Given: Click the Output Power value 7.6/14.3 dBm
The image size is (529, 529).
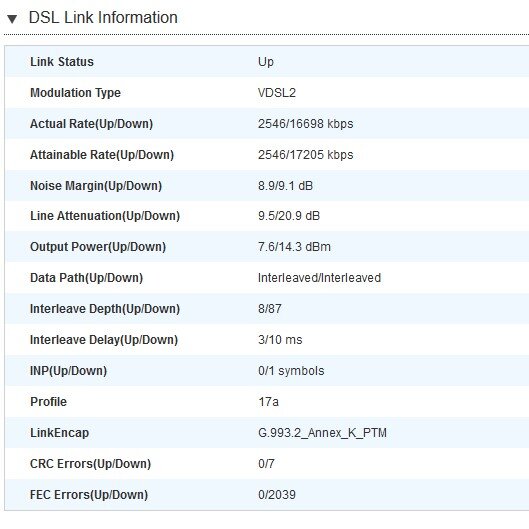Looking at the screenshot, I should (294, 247).
